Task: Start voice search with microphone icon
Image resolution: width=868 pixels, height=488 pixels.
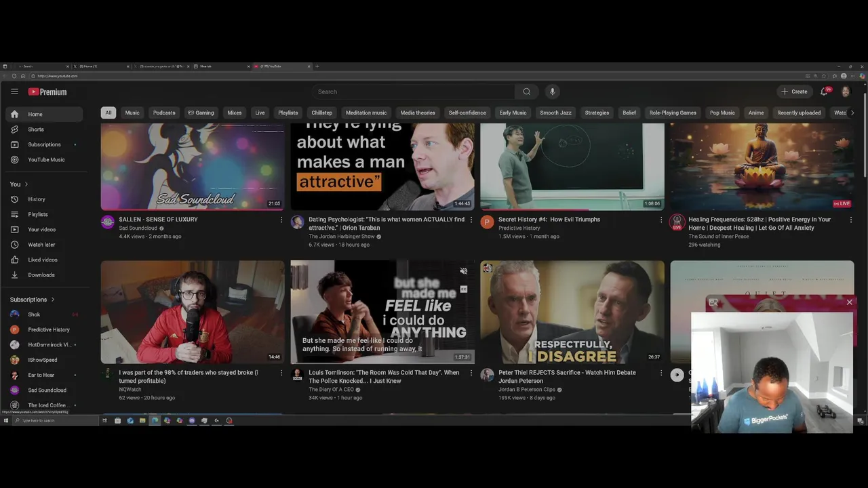Action: (552, 91)
